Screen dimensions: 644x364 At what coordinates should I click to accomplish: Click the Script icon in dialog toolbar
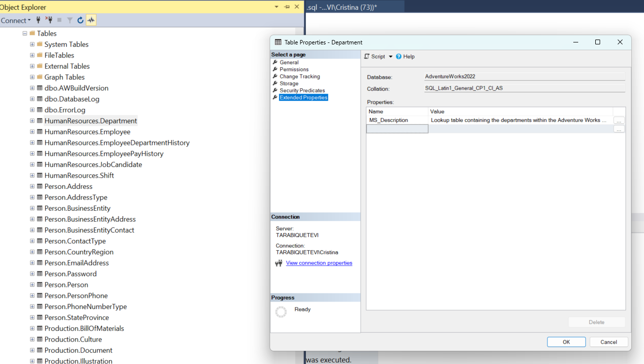tap(367, 57)
